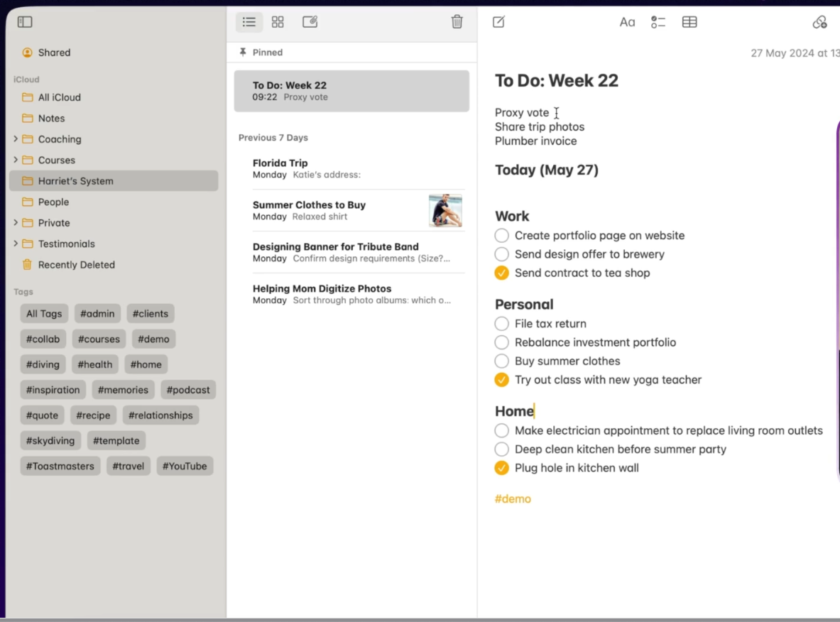This screenshot has width=840, height=622.
Task: Uncheck Try out class with new yoga teacher
Action: 501,380
